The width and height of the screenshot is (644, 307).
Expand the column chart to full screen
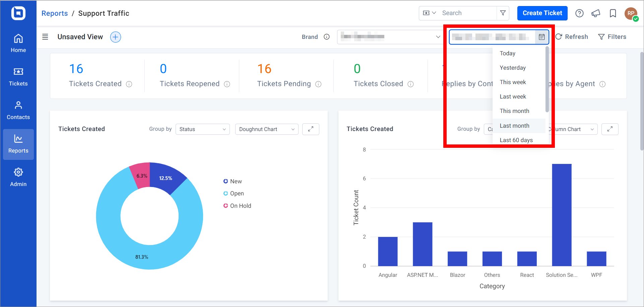click(610, 129)
